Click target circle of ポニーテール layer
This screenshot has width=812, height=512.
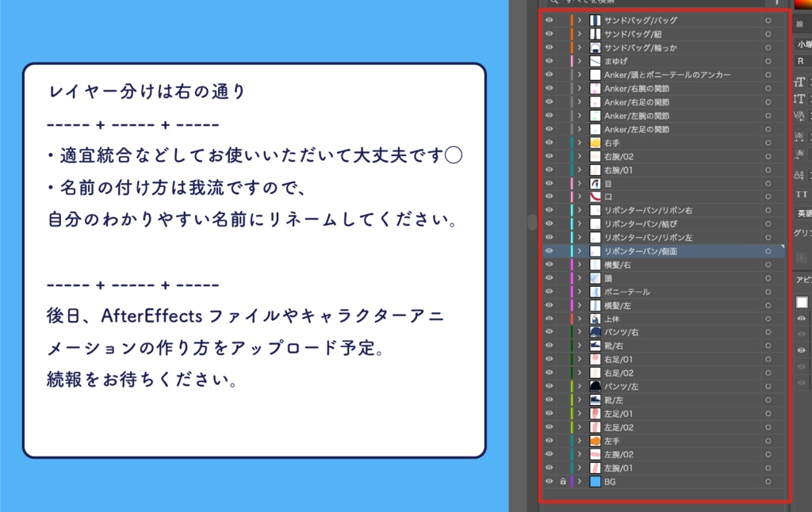point(768,292)
